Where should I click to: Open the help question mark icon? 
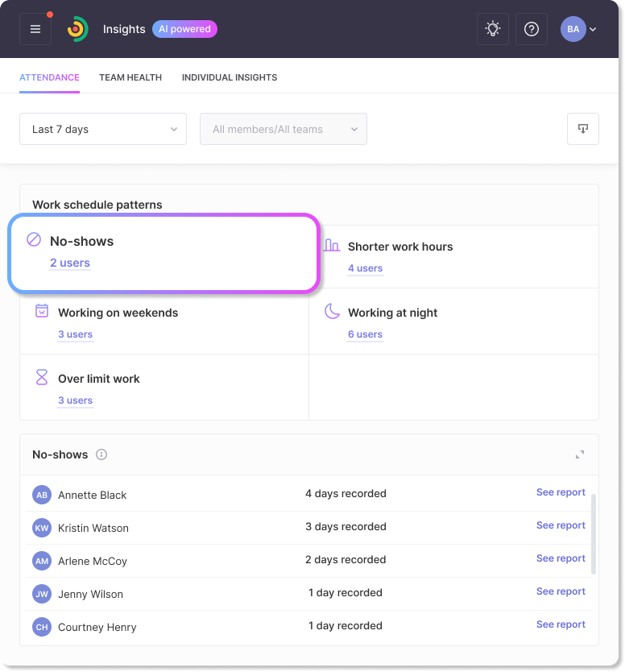click(x=532, y=29)
